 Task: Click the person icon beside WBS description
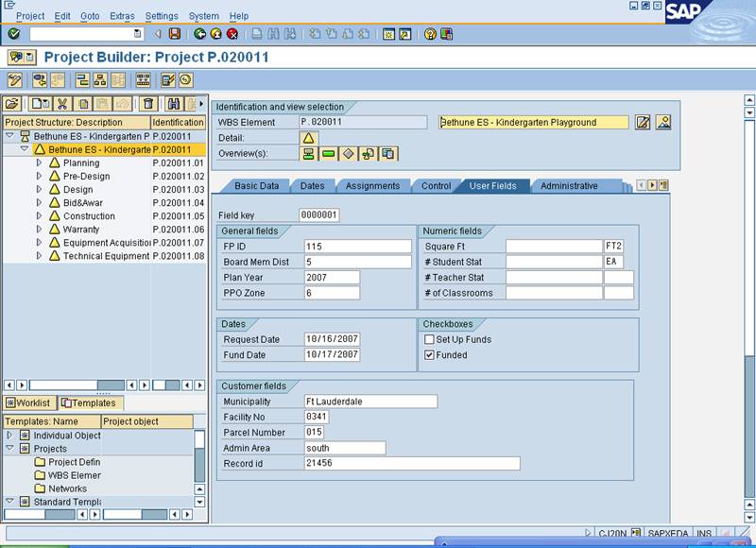[x=663, y=123]
